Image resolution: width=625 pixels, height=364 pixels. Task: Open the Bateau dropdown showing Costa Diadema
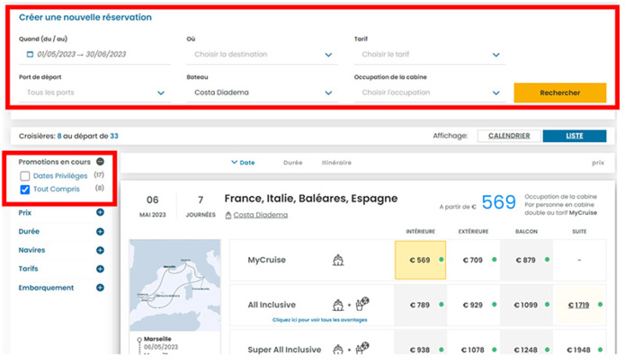pos(263,93)
